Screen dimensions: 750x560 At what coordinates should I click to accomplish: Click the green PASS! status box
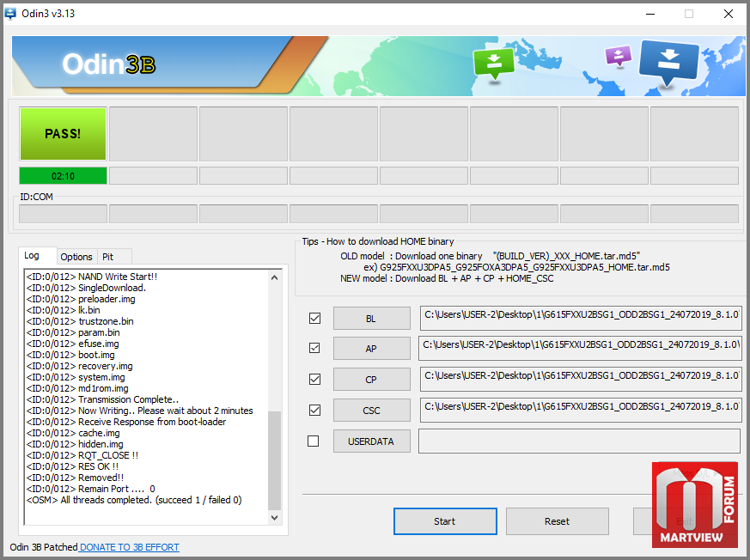coord(63,133)
